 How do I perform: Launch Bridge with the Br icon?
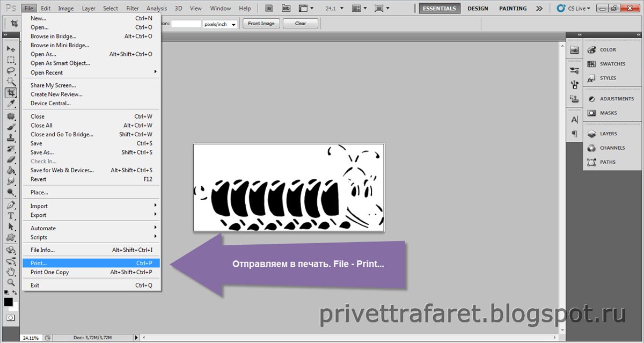tap(269, 9)
